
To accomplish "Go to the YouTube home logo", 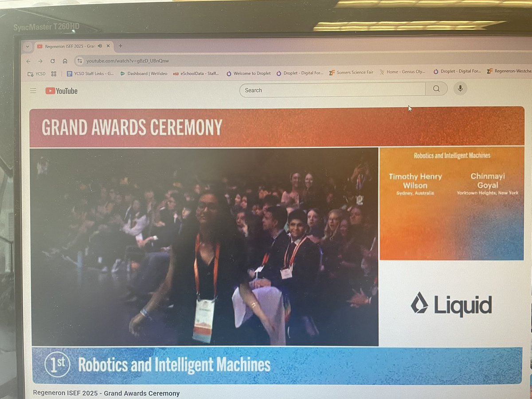I will pos(62,91).
